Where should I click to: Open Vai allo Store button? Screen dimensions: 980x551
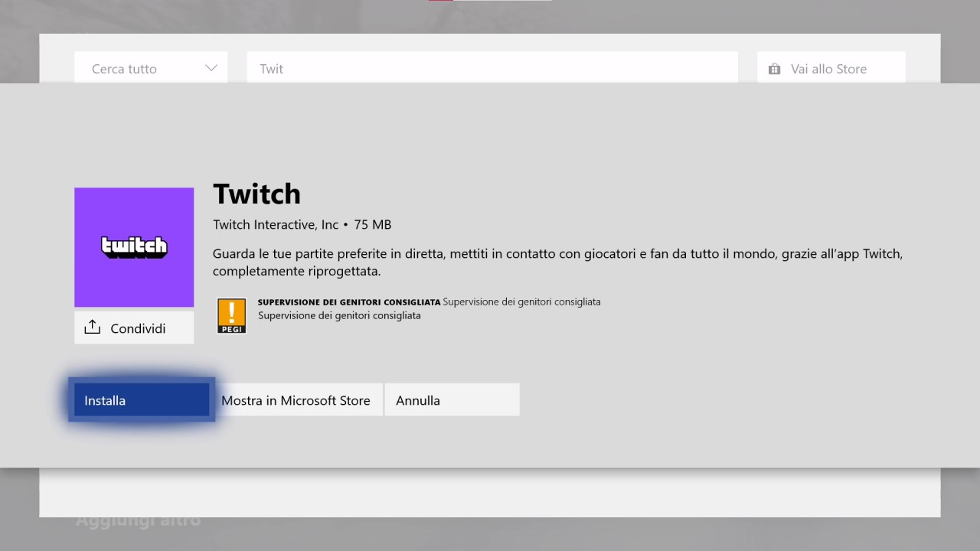831,67
